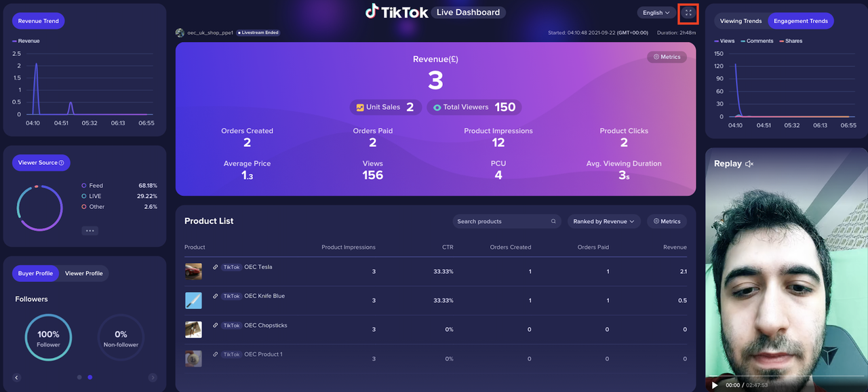Open Ranked by Revenue dropdown
The height and width of the screenshot is (392, 868).
tap(604, 222)
